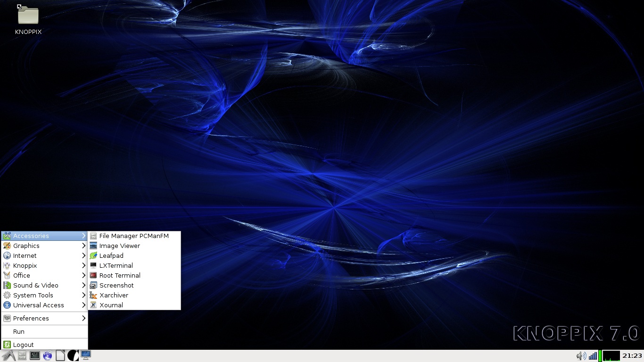Image resolution: width=644 pixels, height=362 pixels.
Task: Launch the Screenshot utility
Action: (134, 285)
